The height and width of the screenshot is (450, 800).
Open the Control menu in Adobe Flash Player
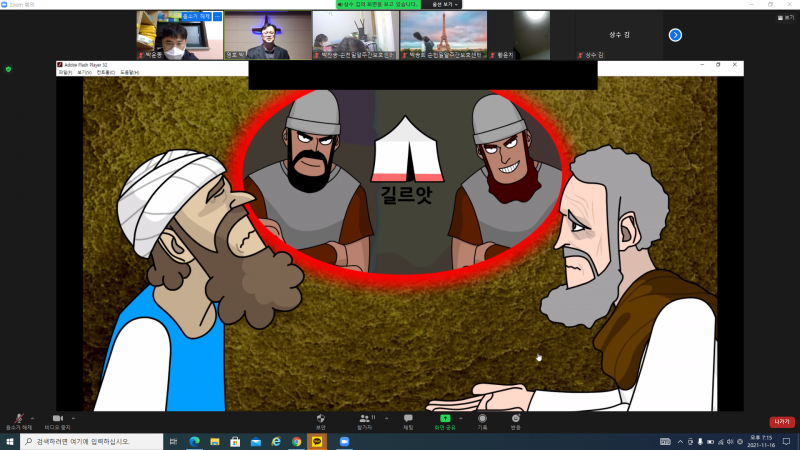106,72
